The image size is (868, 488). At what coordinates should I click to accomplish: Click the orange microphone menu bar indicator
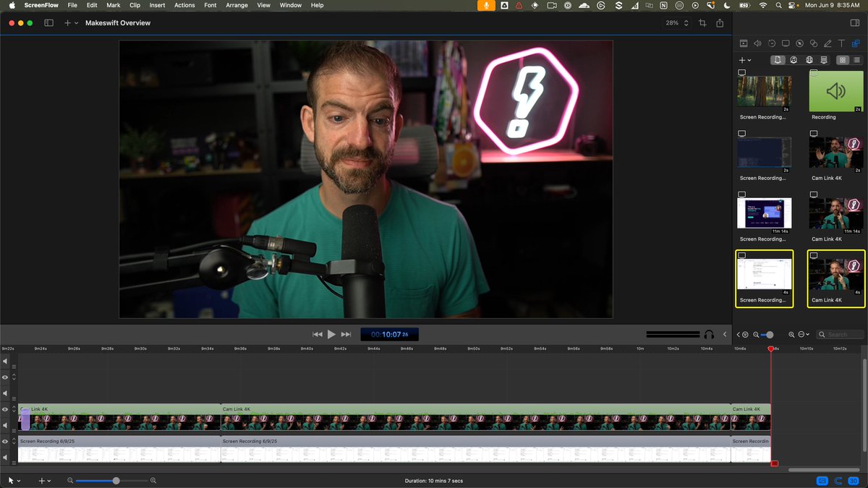486,5
